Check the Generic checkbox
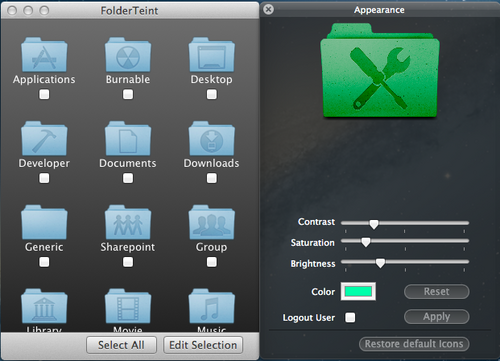The height and width of the screenshot is (361, 500). pyautogui.click(x=44, y=262)
